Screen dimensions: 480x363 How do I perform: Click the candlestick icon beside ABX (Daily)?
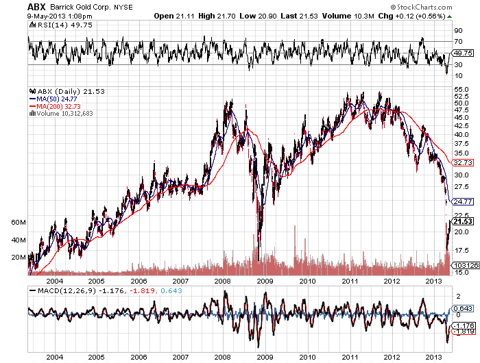pyautogui.click(x=33, y=91)
